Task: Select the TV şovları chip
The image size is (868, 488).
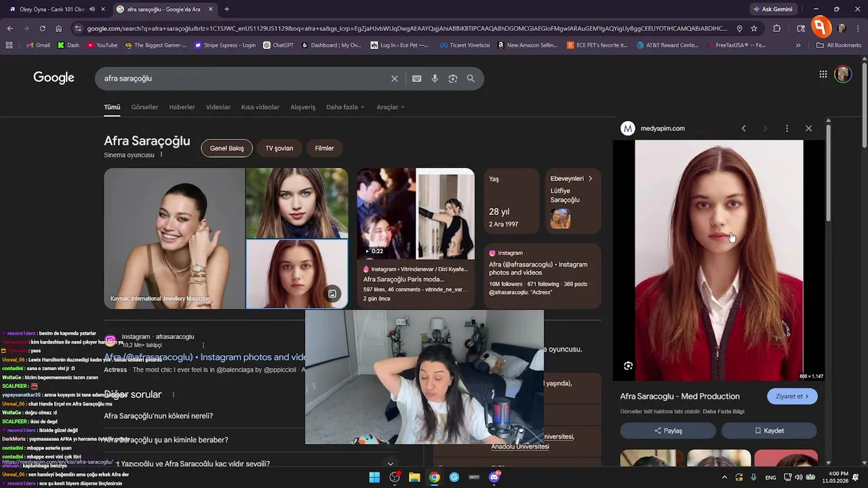Action: click(x=279, y=148)
